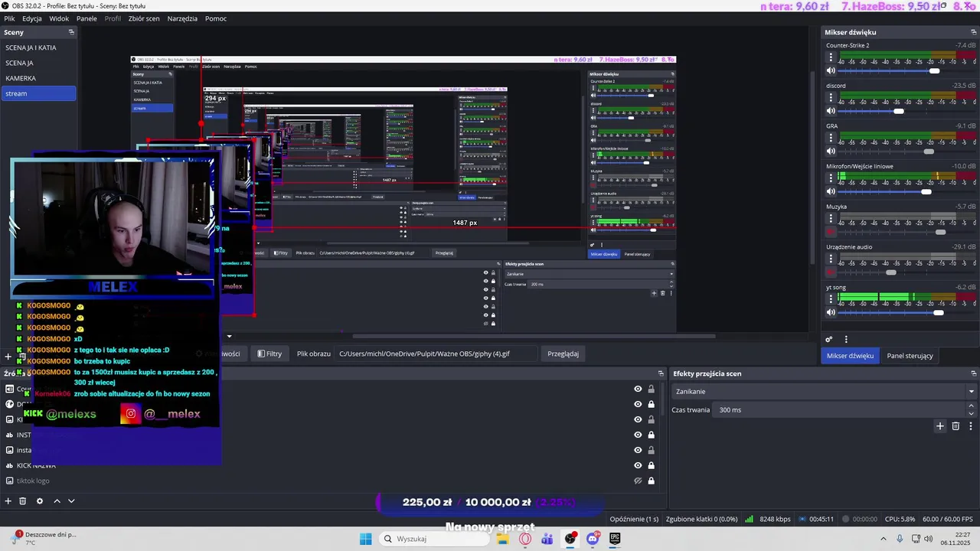The width and height of the screenshot is (980, 551).
Task: Open Discord from the taskbar
Action: click(x=593, y=539)
